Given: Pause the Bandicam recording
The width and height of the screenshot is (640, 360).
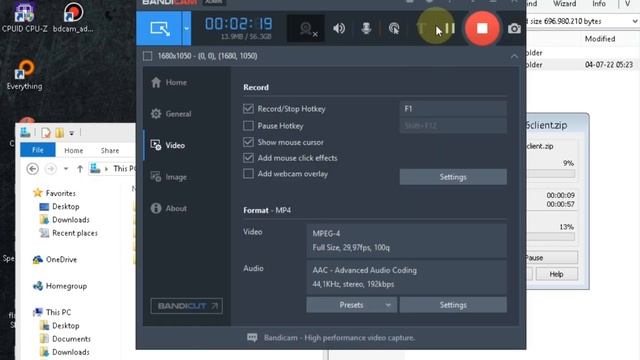Looking at the screenshot, I should tap(449, 29).
